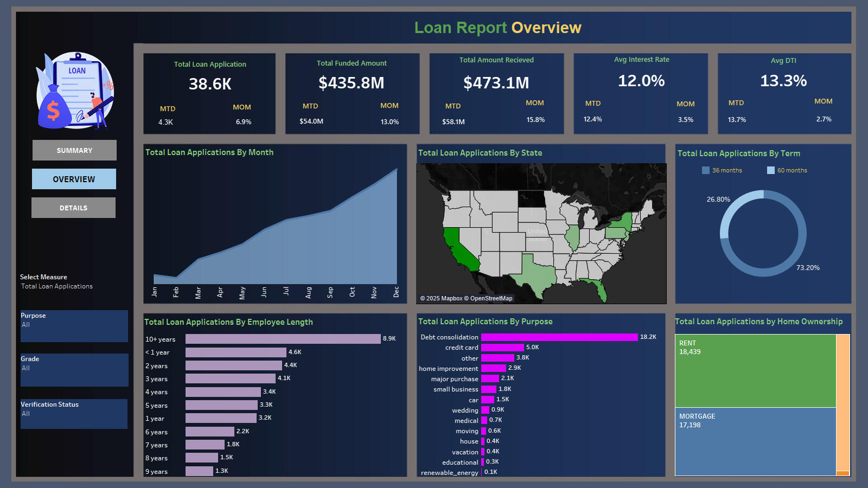Click the 73.20% donut chart segment
This screenshot has width=868, height=488.
(797, 251)
